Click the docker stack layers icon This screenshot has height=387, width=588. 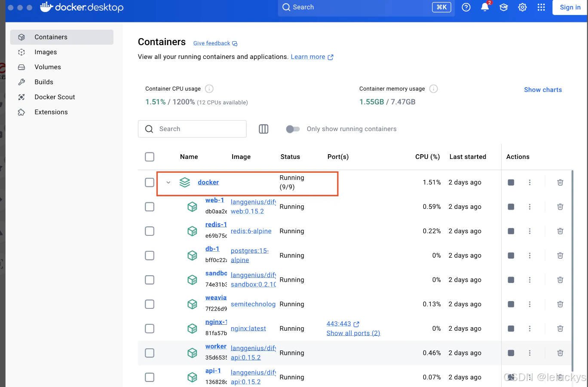pos(185,183)
